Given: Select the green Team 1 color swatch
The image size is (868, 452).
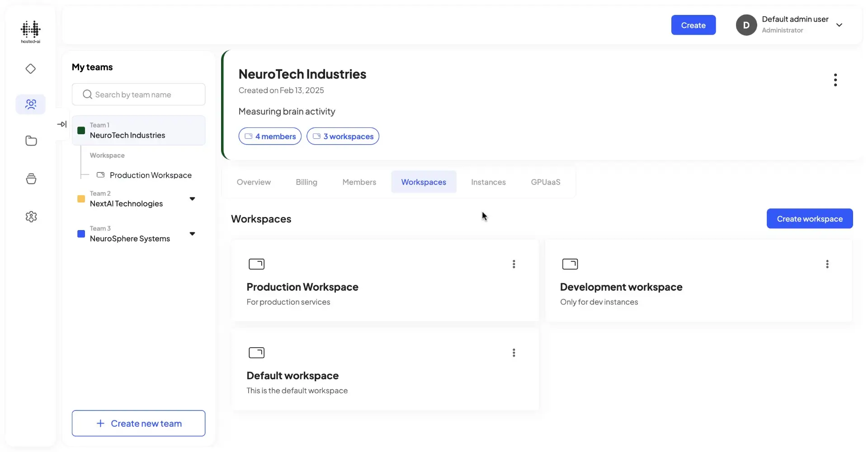Looking at the screenshot, I should coord(81,131).
